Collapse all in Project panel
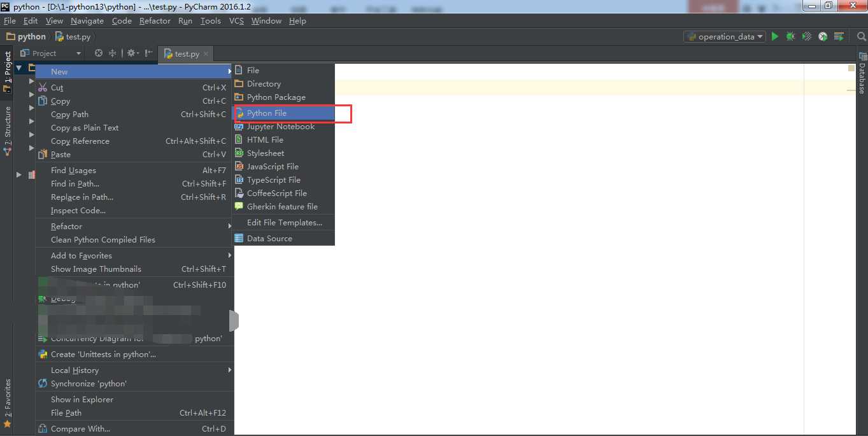The height and width of the screenshot is (436, 868). tap(112, 53)
